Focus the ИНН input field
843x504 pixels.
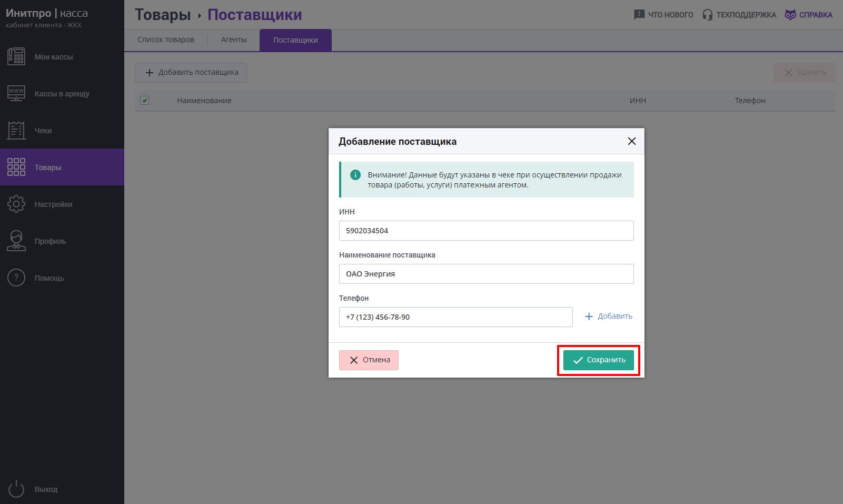pyautogui.click(x=487, y=231)
